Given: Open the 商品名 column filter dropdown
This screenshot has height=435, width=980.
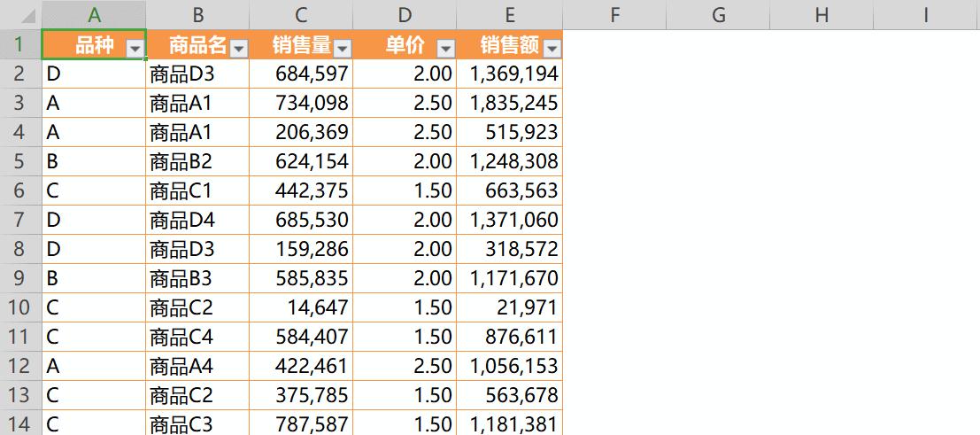Looking at the screenshot, I should pyautogui.click(x=239, y=49).
